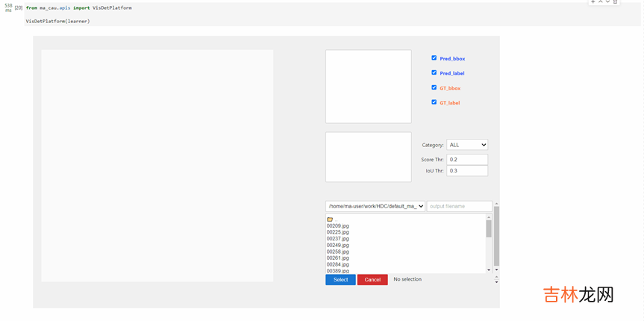
Task: Toggle the GT_label checkbox
Action: pos(434,102)
